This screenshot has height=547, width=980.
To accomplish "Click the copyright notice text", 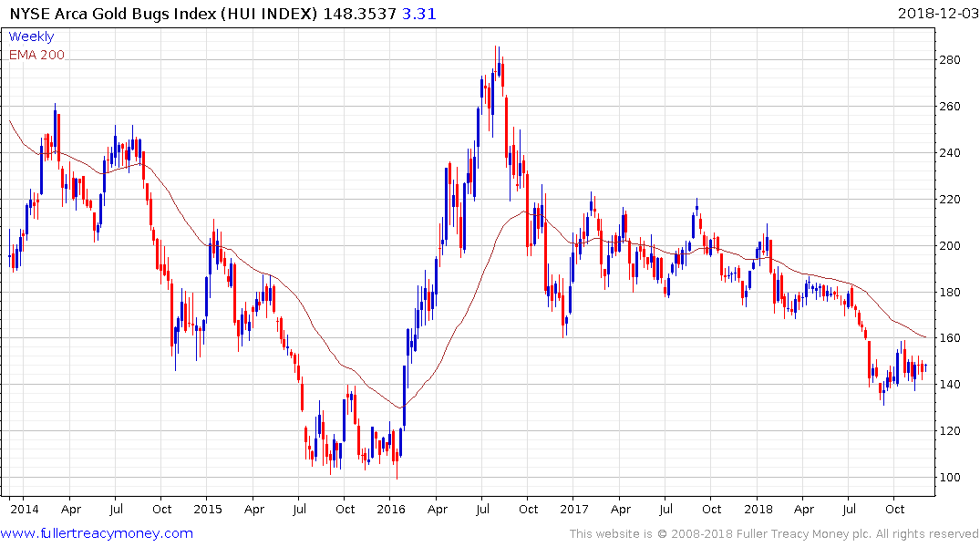I will point(774,534).
